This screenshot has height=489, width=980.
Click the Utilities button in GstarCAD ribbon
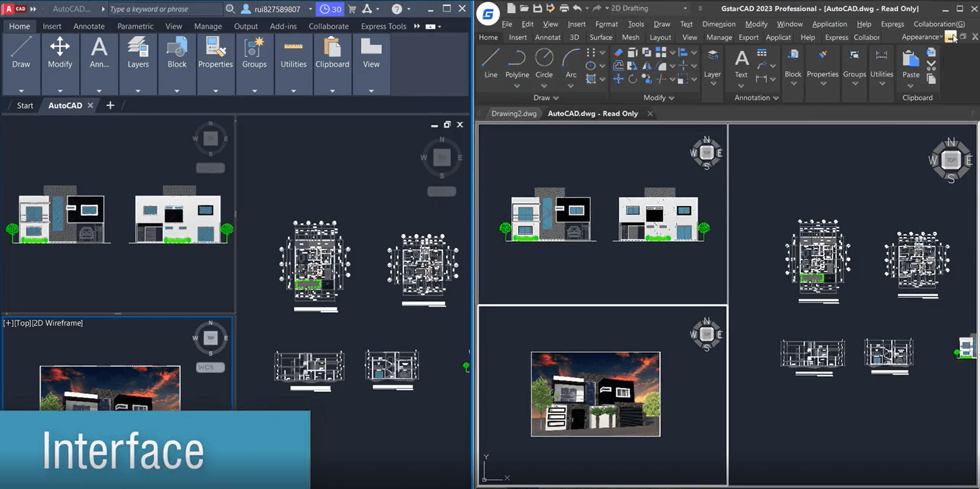click(x=882, y=66)
